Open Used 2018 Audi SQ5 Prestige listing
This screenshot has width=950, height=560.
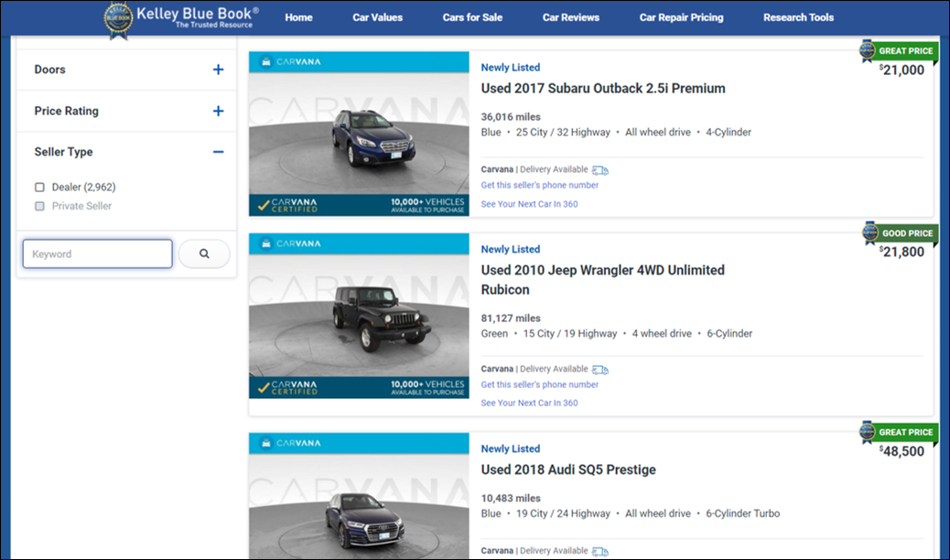[568, 469]
